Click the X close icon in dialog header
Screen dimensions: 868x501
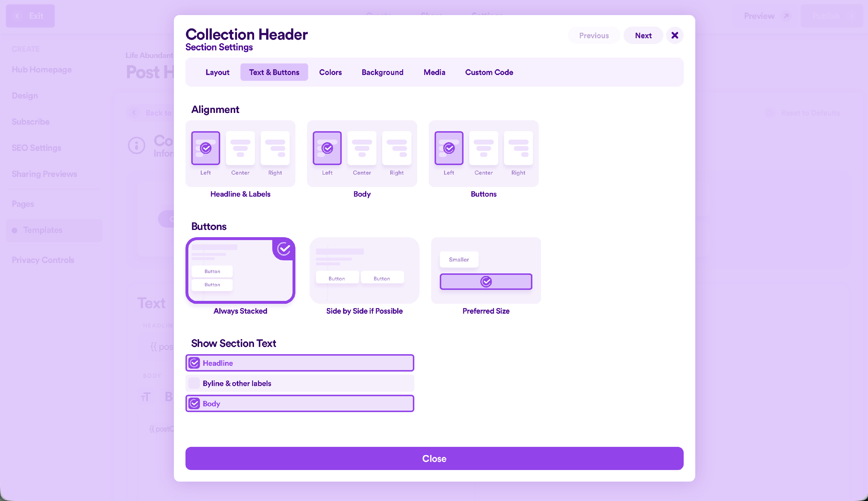click(674, 35)
